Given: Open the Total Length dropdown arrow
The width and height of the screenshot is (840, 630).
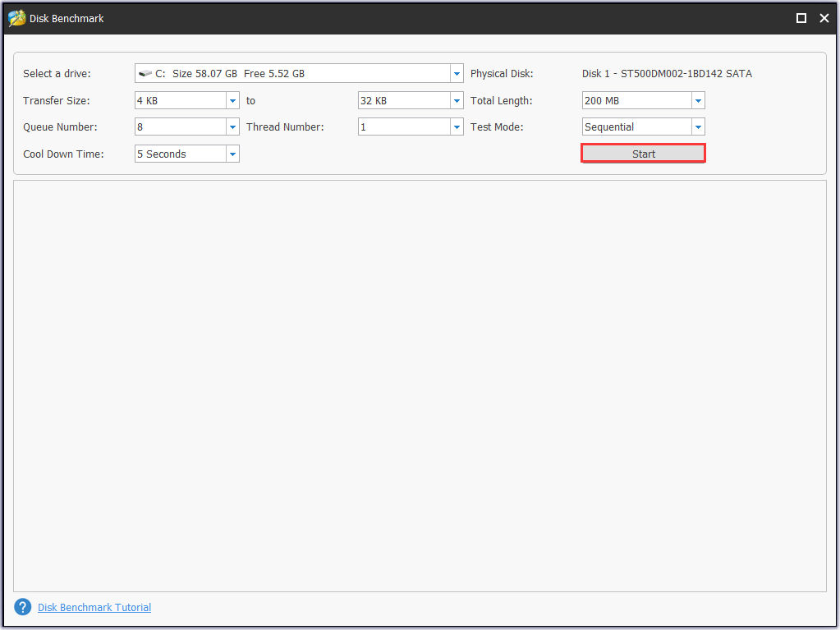Looking at the screenshot, I should click(698, 100).
